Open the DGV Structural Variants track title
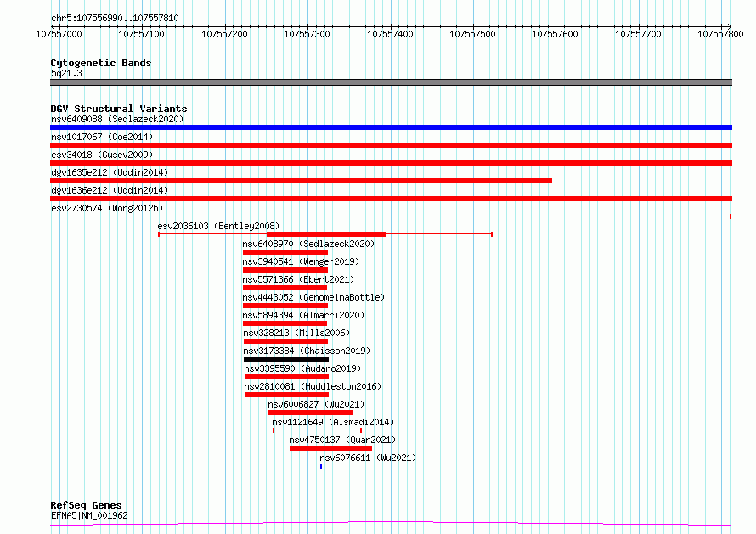756x534 pixels. coord(119,109)
